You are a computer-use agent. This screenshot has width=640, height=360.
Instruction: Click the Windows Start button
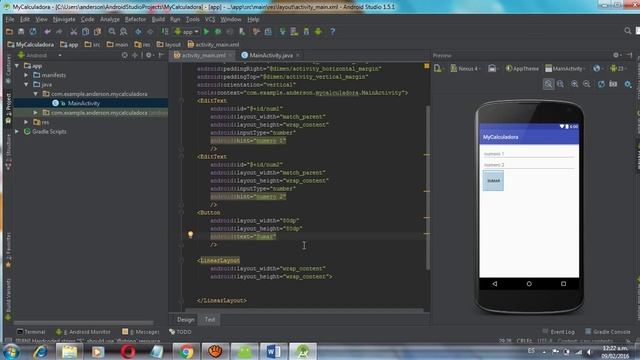click(x=11, y=351)
